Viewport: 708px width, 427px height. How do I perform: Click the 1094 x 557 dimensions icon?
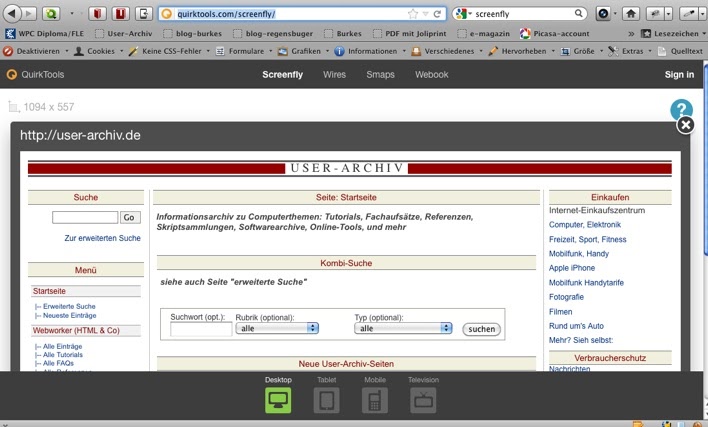tap(13, 107)
